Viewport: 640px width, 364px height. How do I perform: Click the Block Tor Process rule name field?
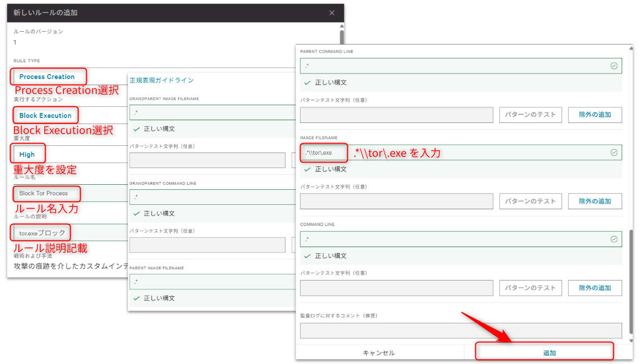(x=45, y=194)
